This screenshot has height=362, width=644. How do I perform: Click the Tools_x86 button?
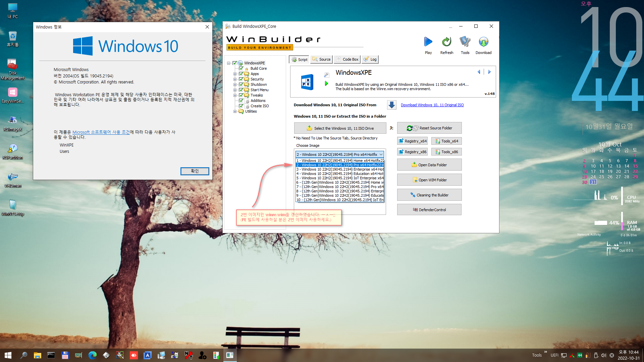[446, 152]
